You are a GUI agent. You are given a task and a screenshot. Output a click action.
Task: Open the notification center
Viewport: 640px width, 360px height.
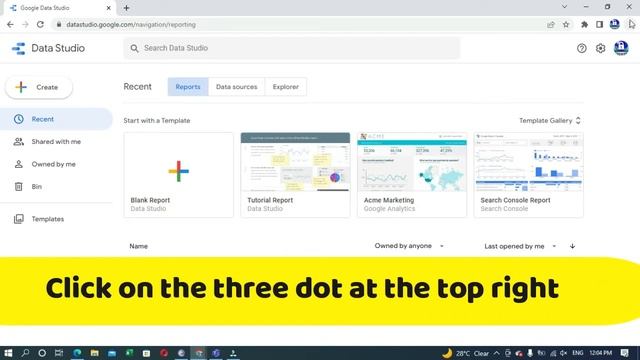point(624,353)
